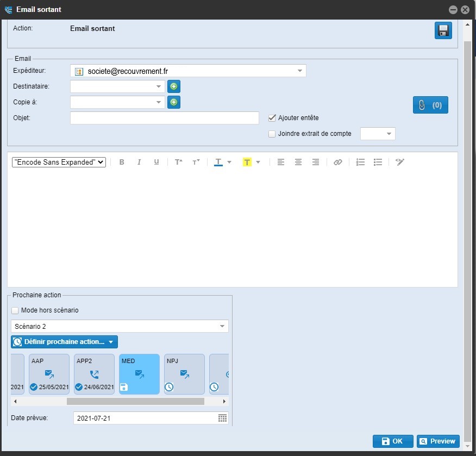Open the yellow highlight color picker
476x456 pixels.
click(x=258, y=162)
